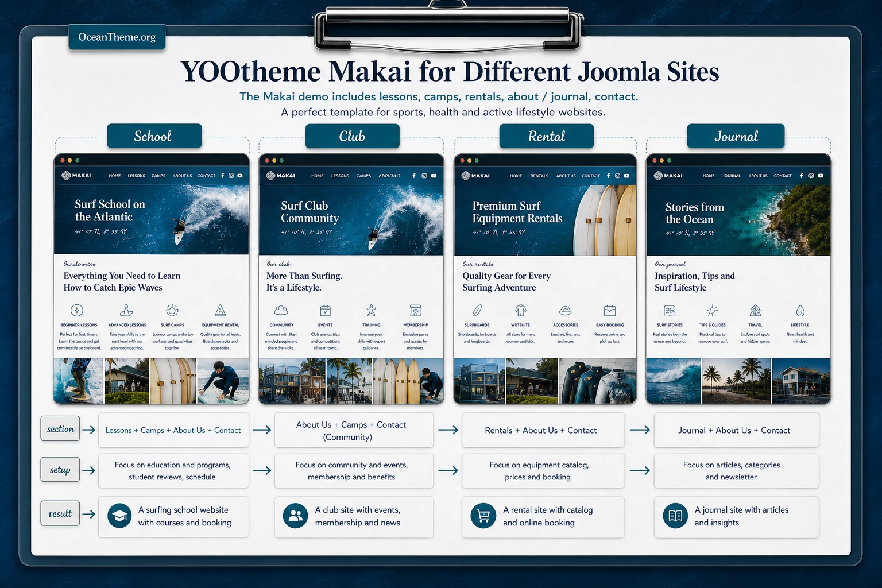Open ABOUT US in Rental mockup navigation
This screenshot has width=882, height=588.
(x=566, y=176)
